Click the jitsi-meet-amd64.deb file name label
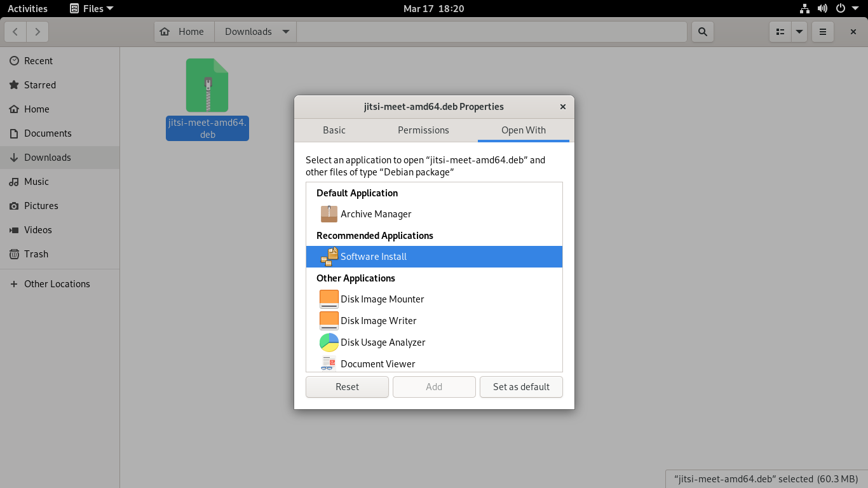 [x=207, y=128]
